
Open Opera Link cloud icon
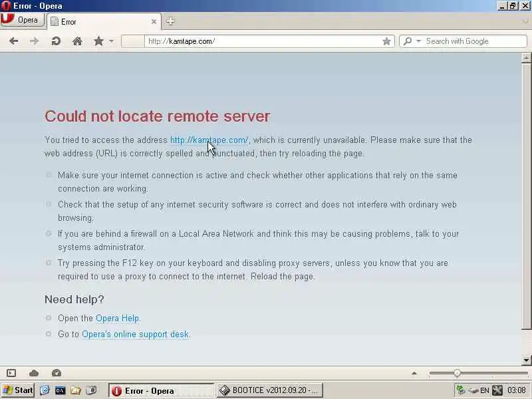[34, 373]
